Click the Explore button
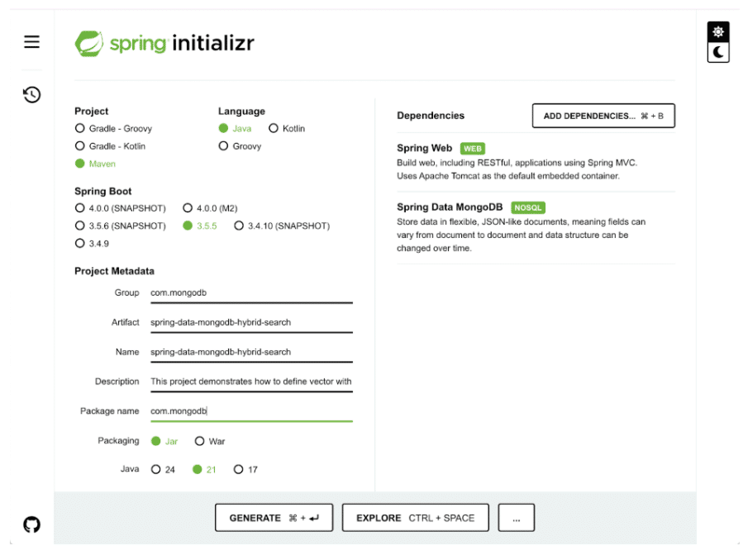 click(415, 518)
